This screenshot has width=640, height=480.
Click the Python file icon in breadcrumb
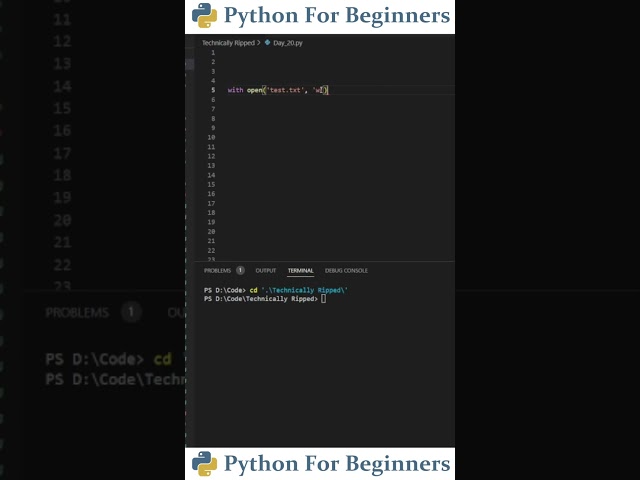coord(267,42)
